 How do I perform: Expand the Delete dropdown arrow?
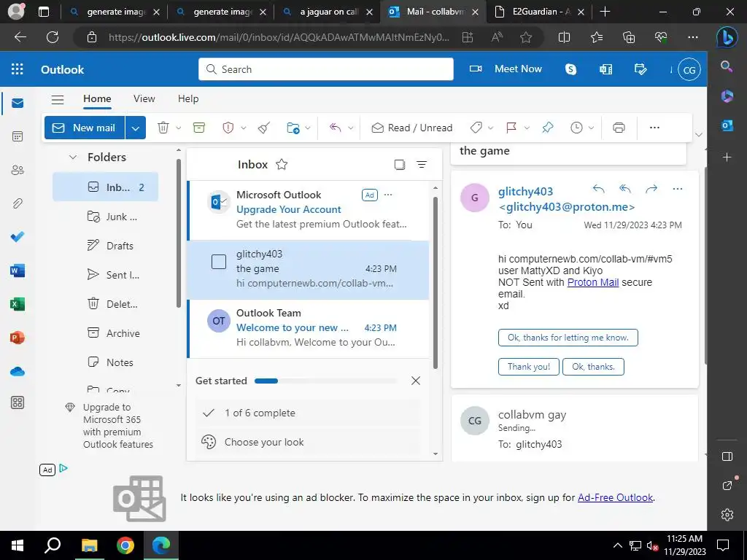click(178, 128)
